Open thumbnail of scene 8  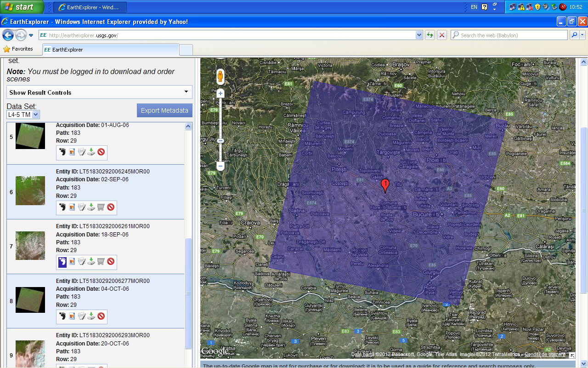pyautogui.click(x=30, y=300)
